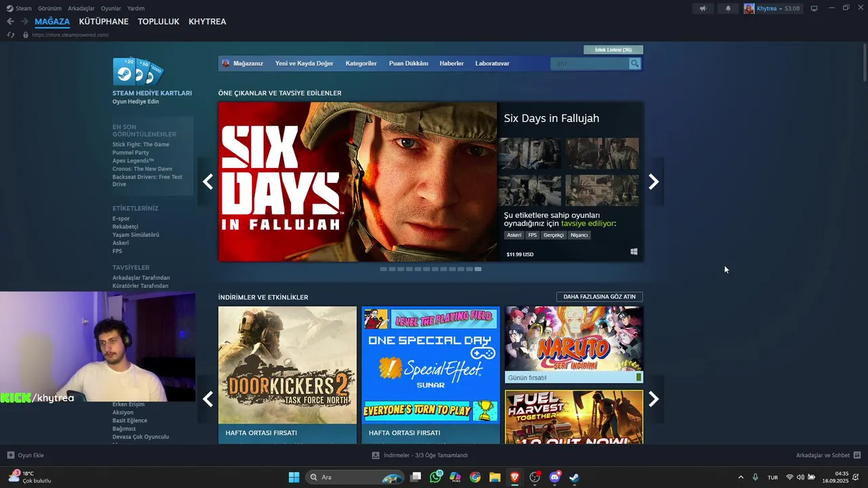This screenshot has width=868, height=488.
Task: Open Brave browser from the taskbar
Action: (x=515, y=477)
